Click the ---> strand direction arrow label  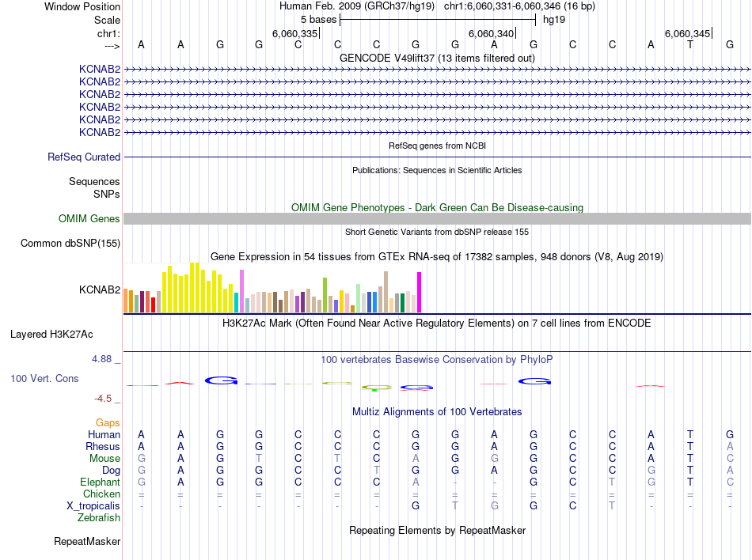[112, 46]
